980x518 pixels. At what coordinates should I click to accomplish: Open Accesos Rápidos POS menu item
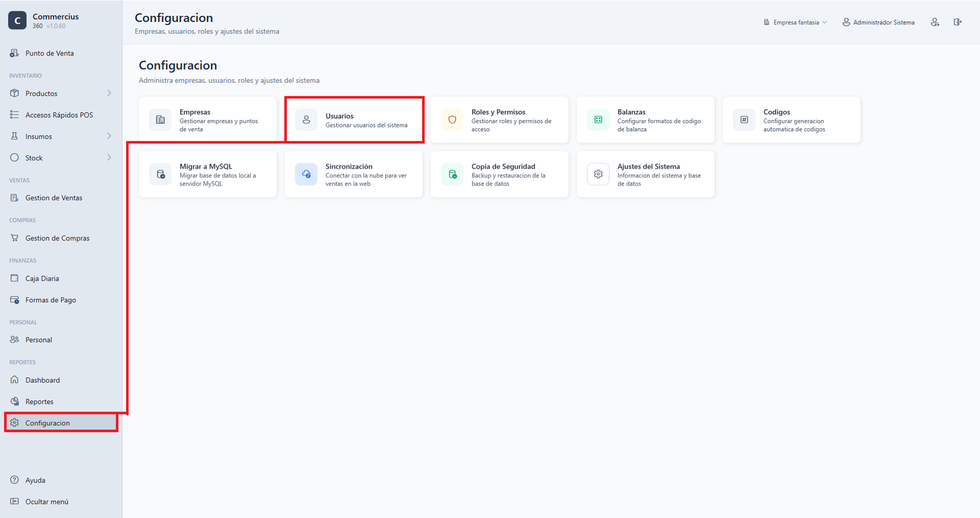click(x=61, y=115)
